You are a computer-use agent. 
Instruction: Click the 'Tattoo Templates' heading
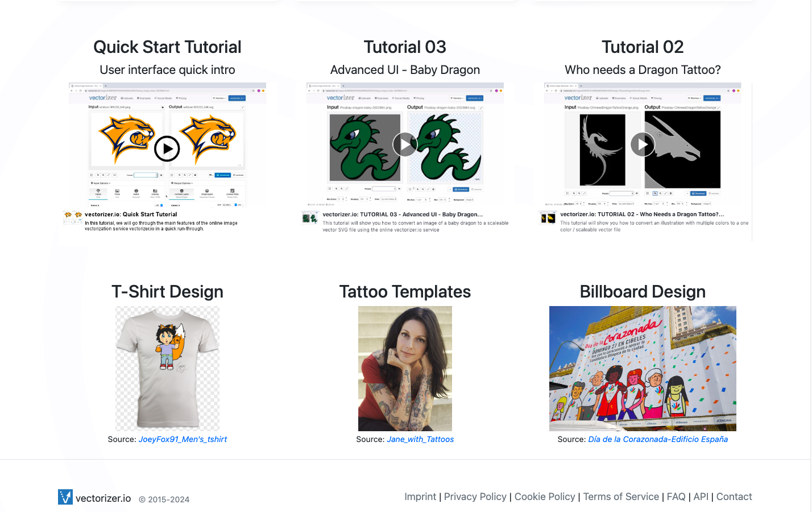click(x=405, y=291)
